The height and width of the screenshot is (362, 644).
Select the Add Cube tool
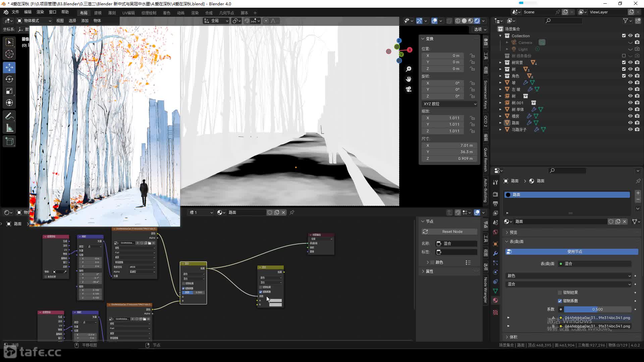[x=9, y=141]
